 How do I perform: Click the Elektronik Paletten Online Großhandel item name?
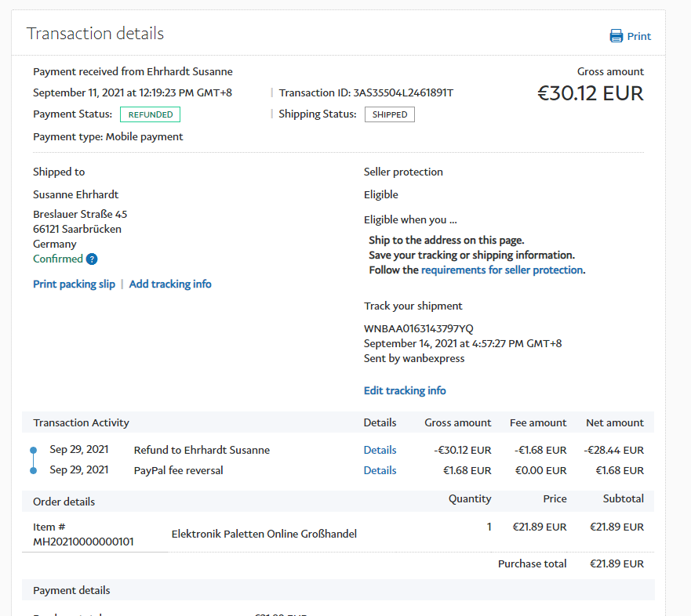coord(264,534)
